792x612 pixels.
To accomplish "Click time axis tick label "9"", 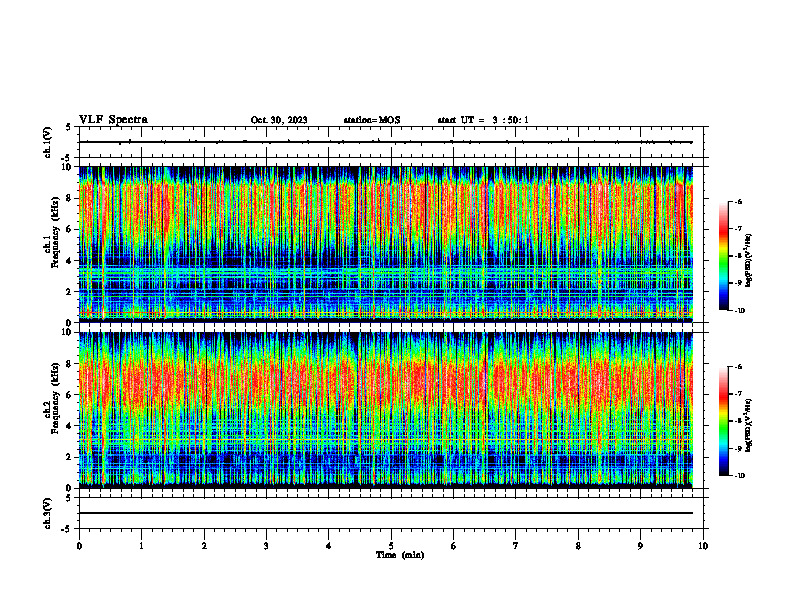I will (x=640, y=546).
